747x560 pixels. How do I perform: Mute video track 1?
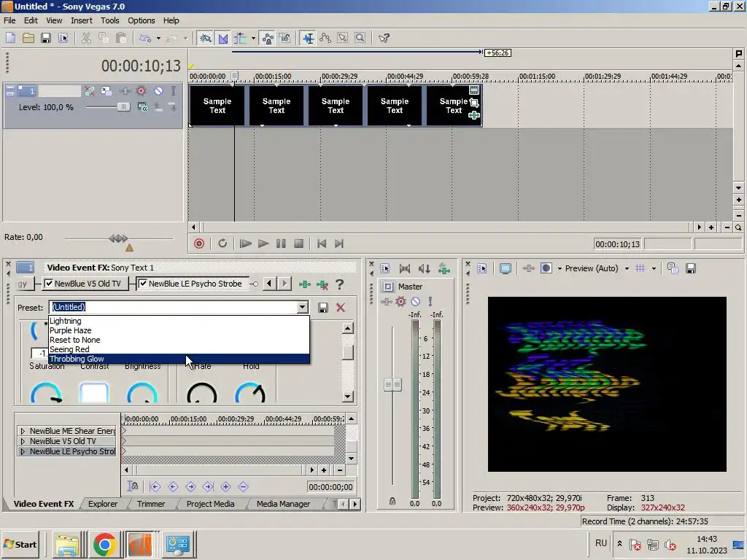(158, 90)
